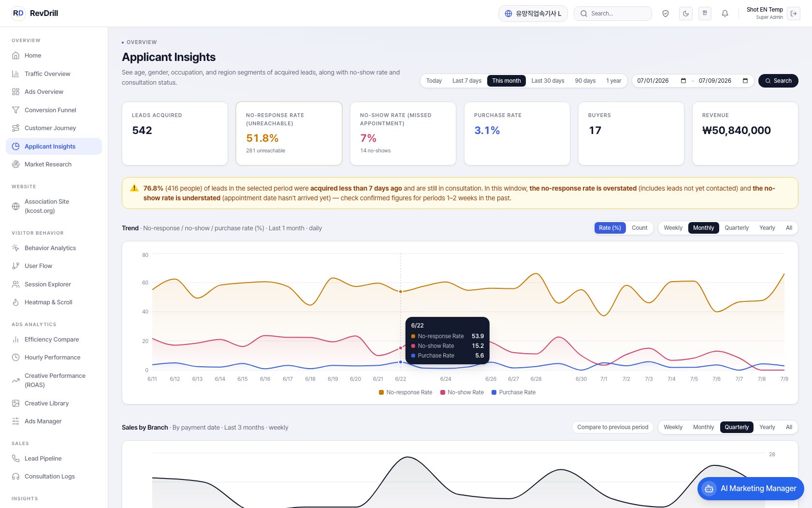Select the Last 7 days range
The image size is (812, 508).
coord(467,81)
